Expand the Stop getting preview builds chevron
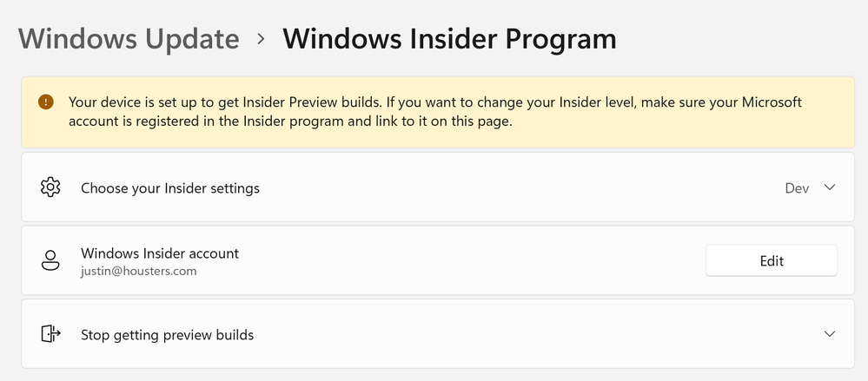Screen dimensions: 868x381 pos(829,333)
